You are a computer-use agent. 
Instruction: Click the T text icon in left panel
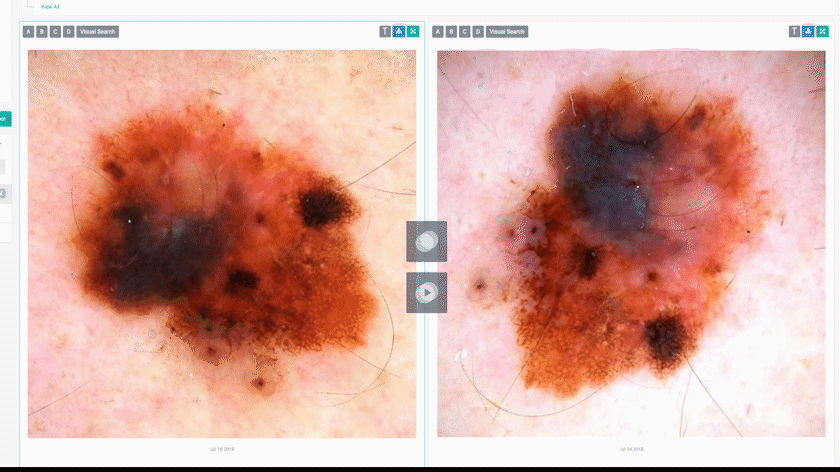[385, 31]
